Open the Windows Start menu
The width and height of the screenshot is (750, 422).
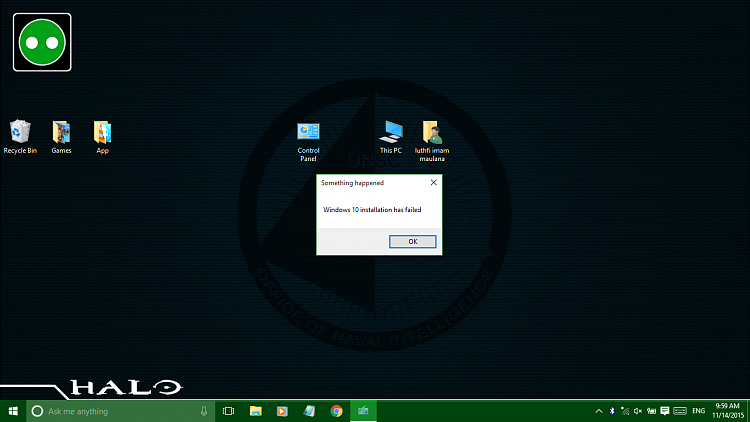coord(13,411)
